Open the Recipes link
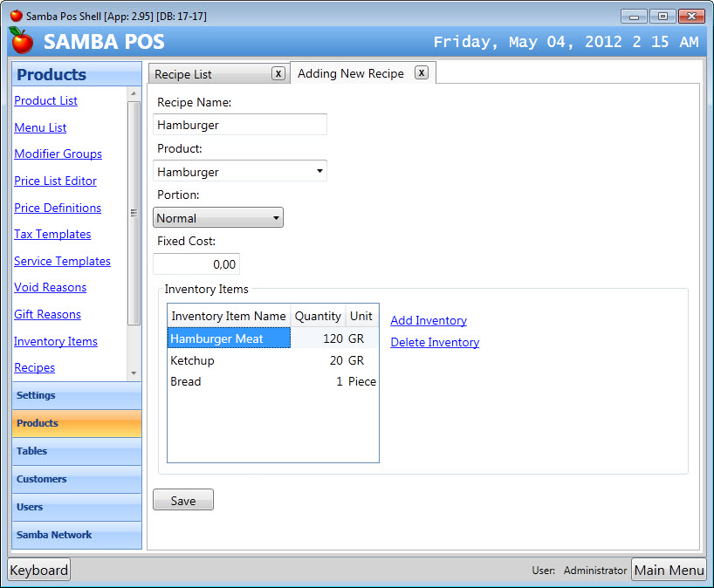Screen dimensions: 714x588 point(34,367)
